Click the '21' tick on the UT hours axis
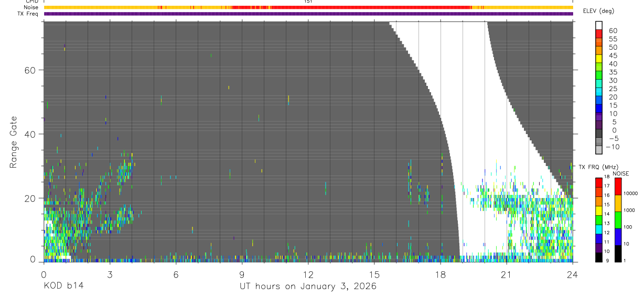The width and height of the screenshot is (644, 297). (x=507, y=274)
